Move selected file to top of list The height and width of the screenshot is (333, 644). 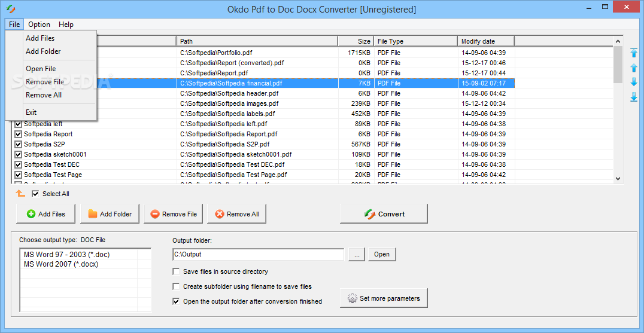634,53
